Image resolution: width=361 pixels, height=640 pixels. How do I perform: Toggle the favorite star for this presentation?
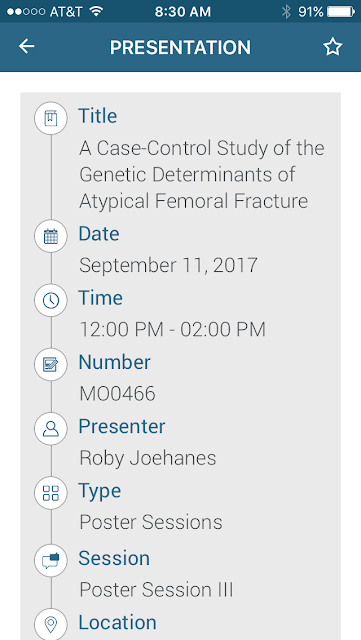(333, 47)
